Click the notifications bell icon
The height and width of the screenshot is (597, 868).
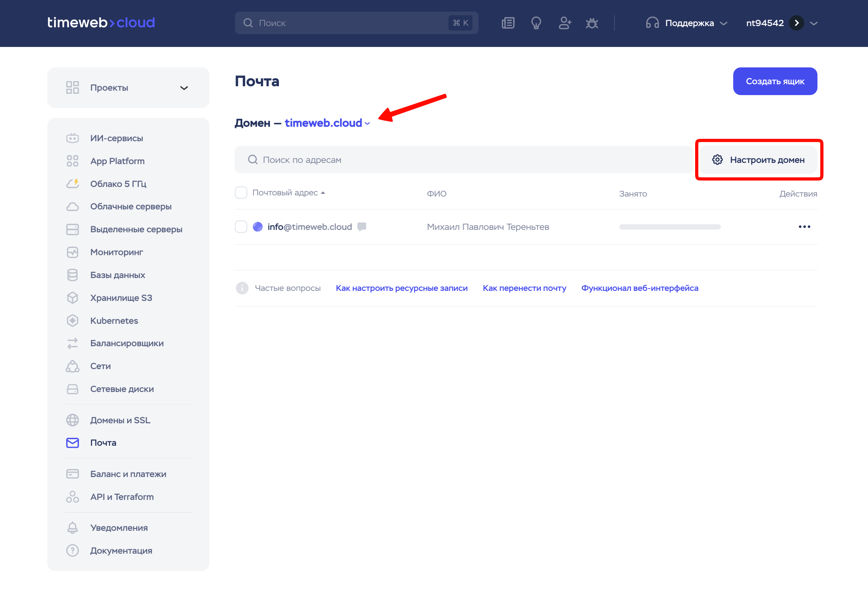(73, 528)
